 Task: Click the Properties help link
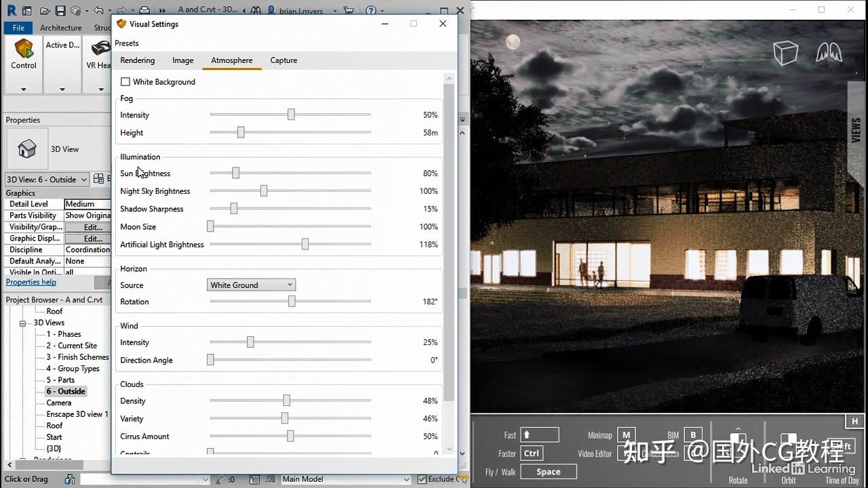31,282
